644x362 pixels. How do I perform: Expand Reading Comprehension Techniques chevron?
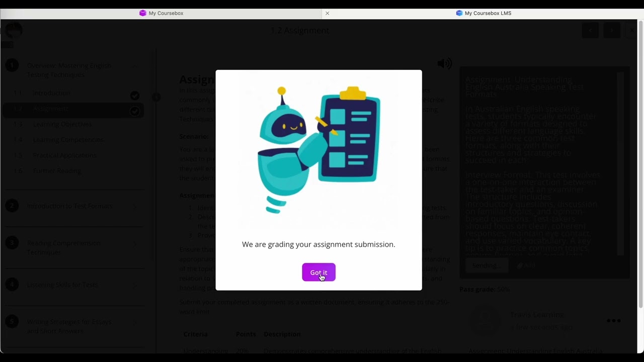(x=135, y=244)
